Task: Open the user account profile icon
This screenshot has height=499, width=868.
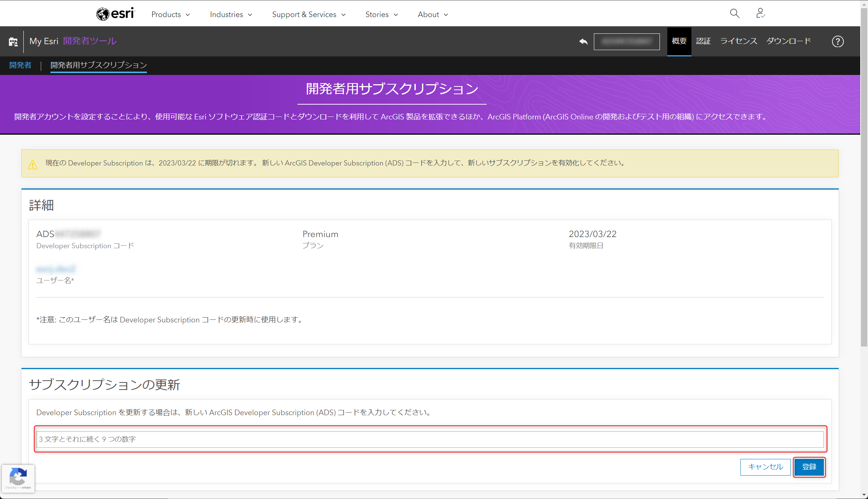Action: pos(760,14)
